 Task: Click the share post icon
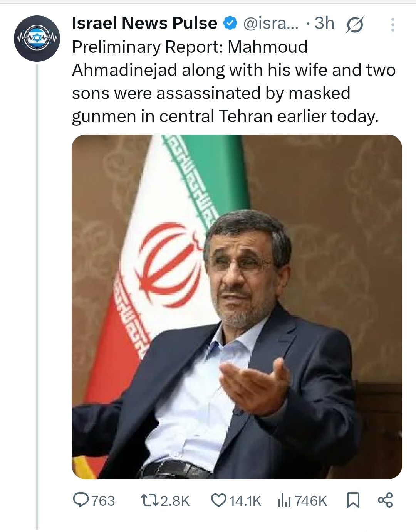pyautogui.click(x=385, y=500)
